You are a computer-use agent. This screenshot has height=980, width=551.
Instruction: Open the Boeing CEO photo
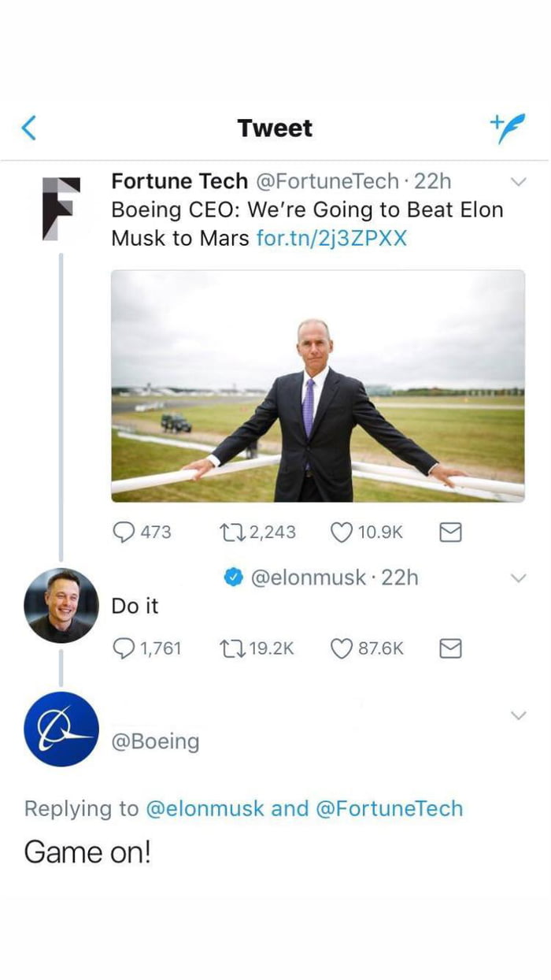318,386
